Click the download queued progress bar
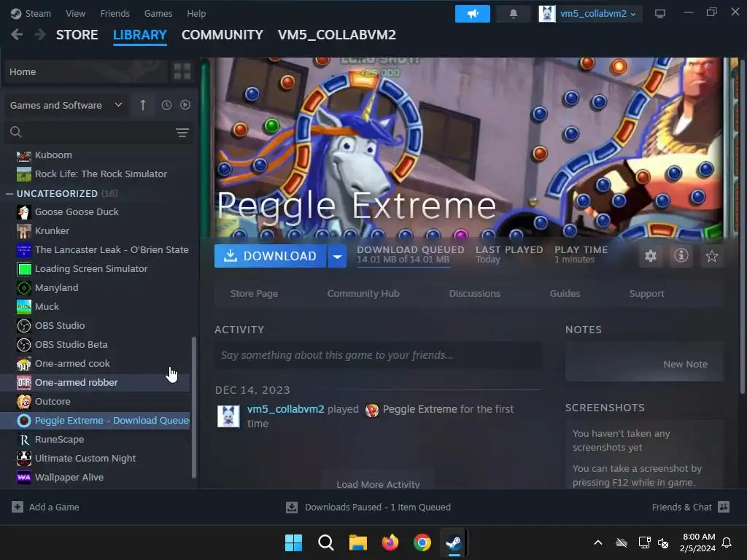 [x=403, y=267]
